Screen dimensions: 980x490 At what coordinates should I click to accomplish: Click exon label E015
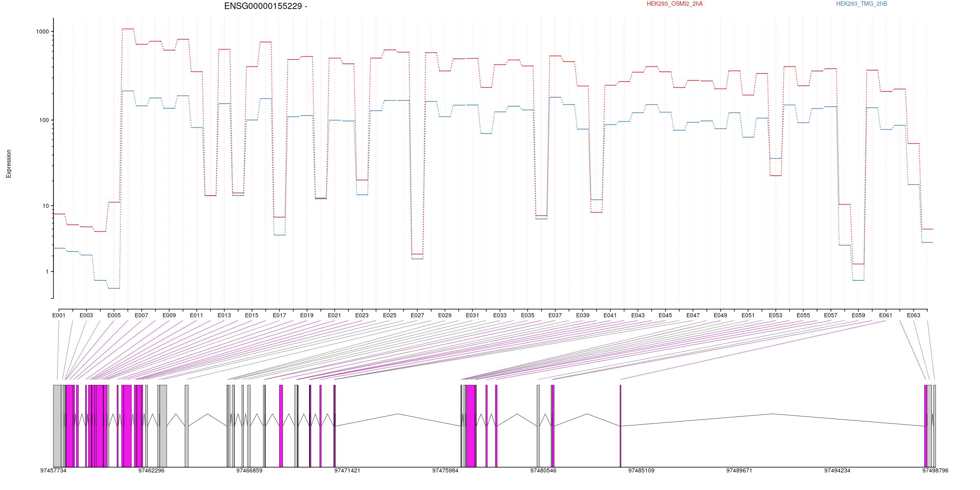[x=252, y=315]
